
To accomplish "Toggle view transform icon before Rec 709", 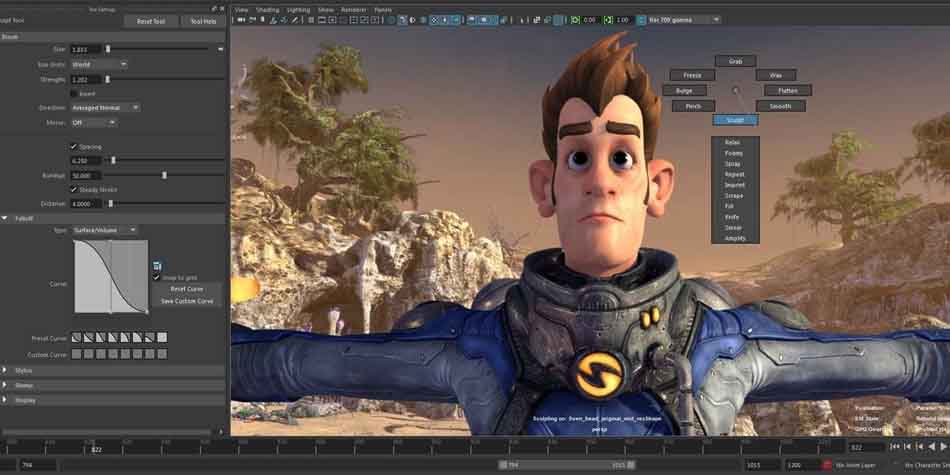I will pyautogui.click(x=641, y=19).
